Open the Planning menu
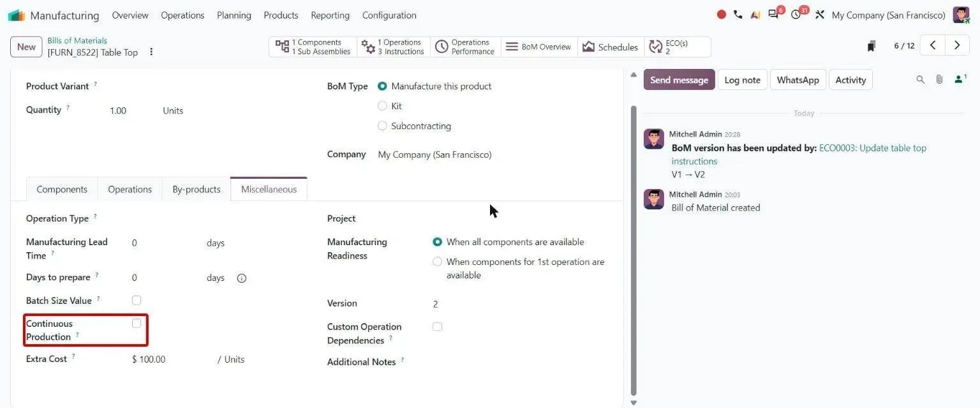The image size is (980, 408). click(x=234, y=15)
